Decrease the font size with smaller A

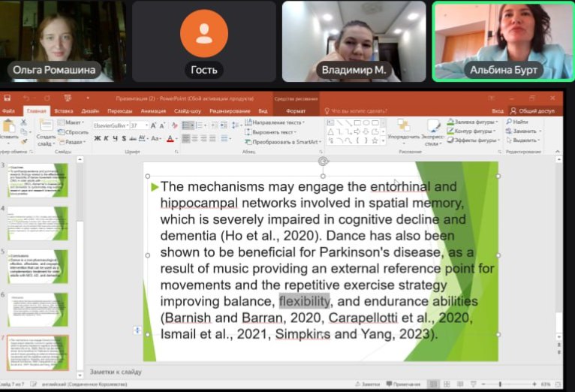[x=162, y=125]
